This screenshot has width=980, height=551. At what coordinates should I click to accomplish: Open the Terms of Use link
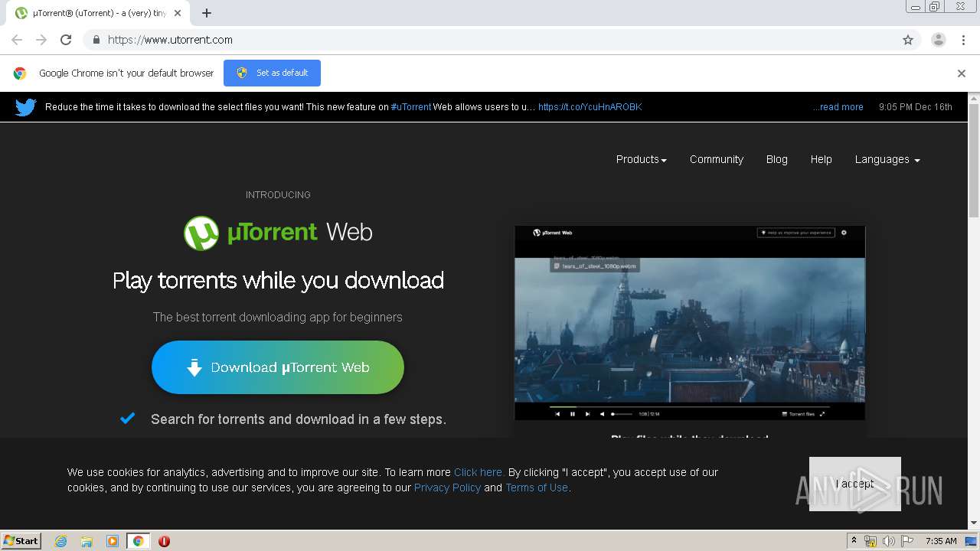[x=537, y=487]
